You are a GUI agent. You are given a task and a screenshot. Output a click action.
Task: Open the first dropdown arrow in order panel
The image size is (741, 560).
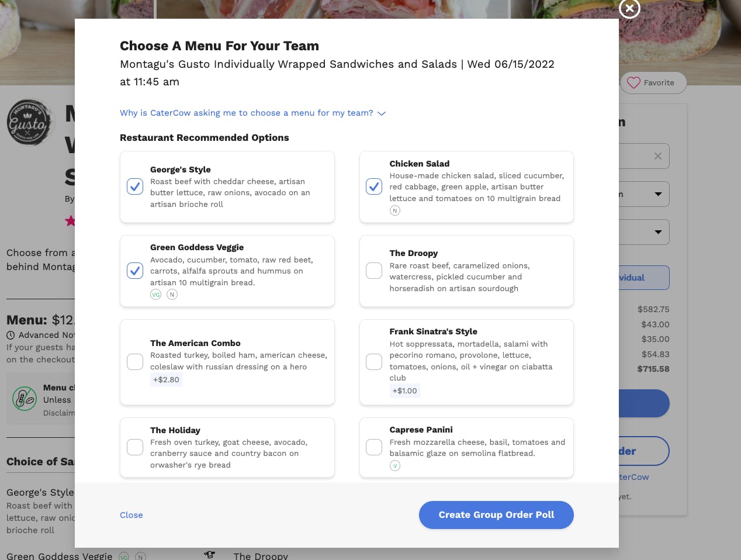point(658,194)
